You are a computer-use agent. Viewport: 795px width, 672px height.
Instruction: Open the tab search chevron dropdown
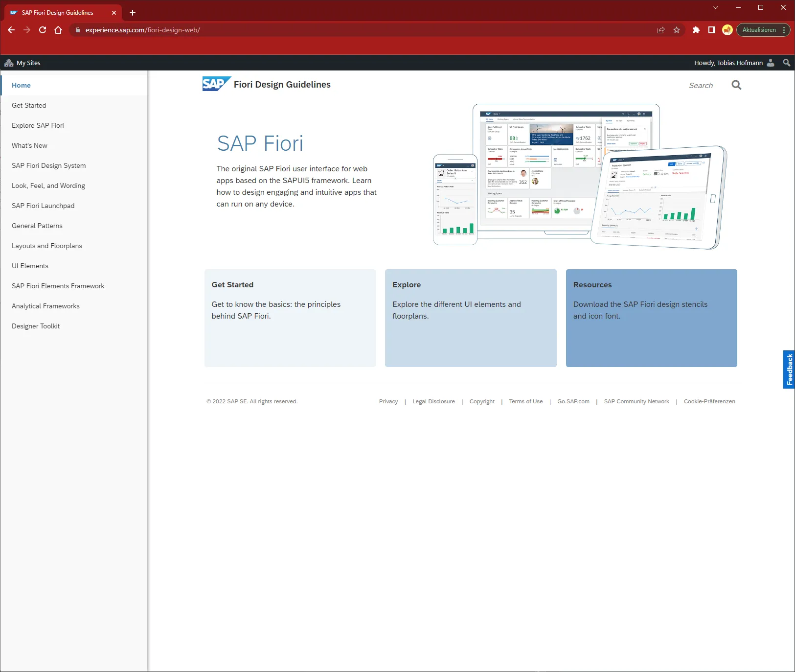coord(716,7)
